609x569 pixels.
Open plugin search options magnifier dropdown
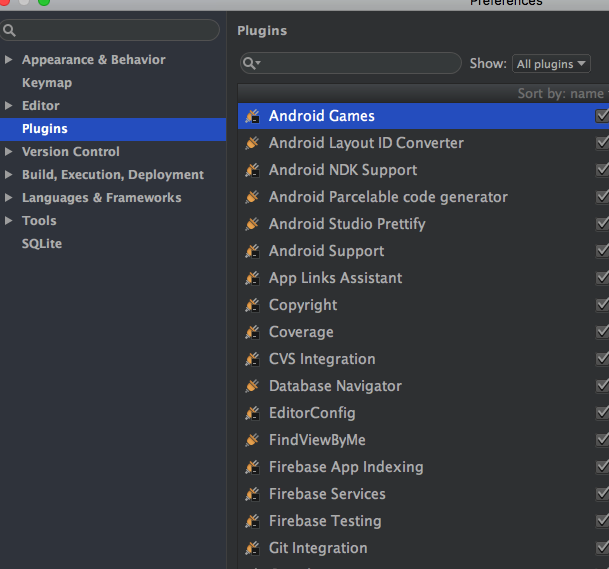[252, 63]
